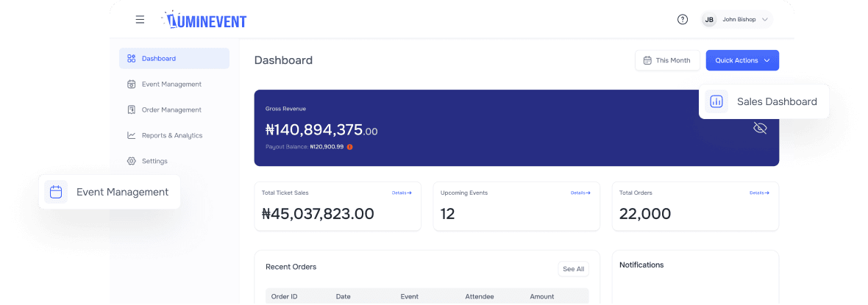Click the Settings gear icon in sidebar
The width and height of the screenshot is (868, 305).
(x=132, y=161)
